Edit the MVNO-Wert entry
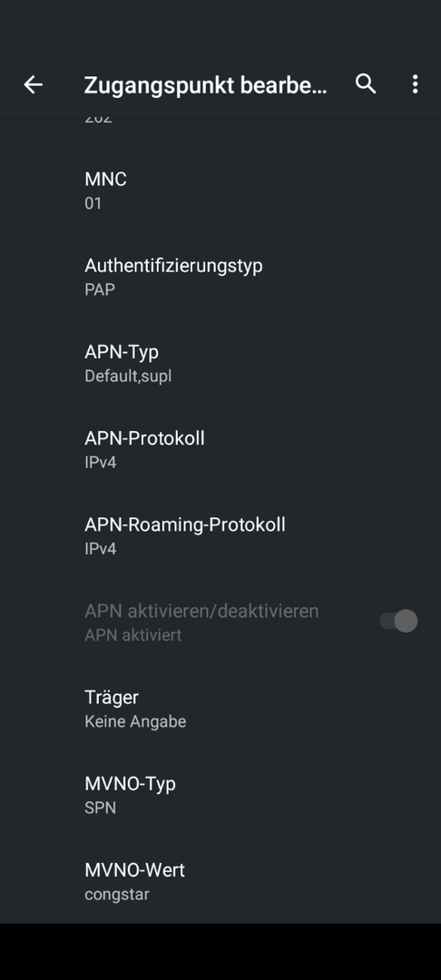The height and width of the screenshot is (980, 441). click(x=220, y=881)
